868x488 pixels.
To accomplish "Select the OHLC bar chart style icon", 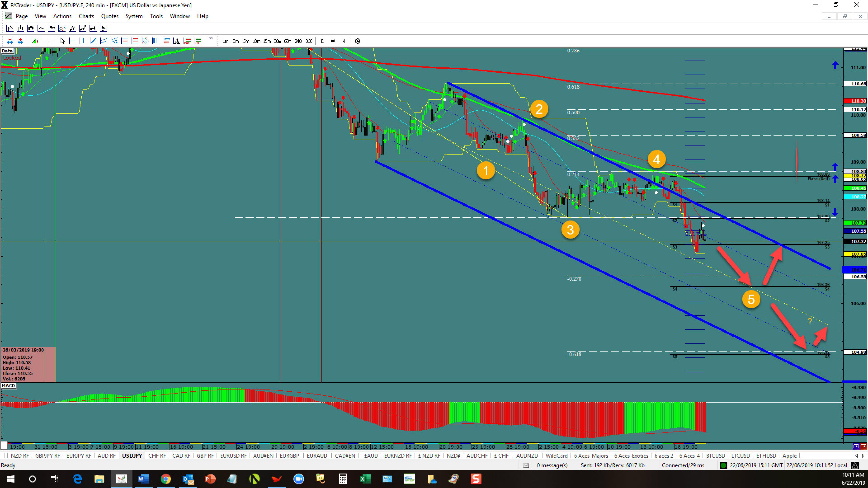I will pos(10,28).
